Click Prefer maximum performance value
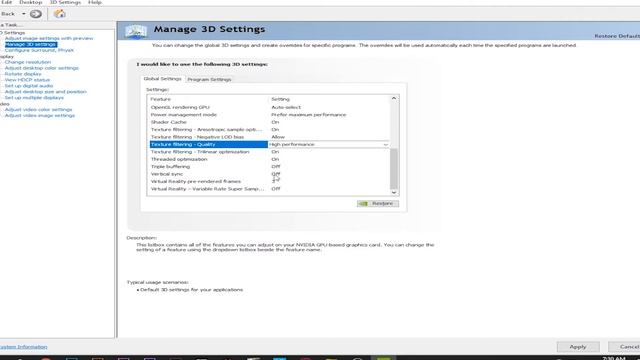The width and height of the screenshot is (640, 360). pos(309,115)
